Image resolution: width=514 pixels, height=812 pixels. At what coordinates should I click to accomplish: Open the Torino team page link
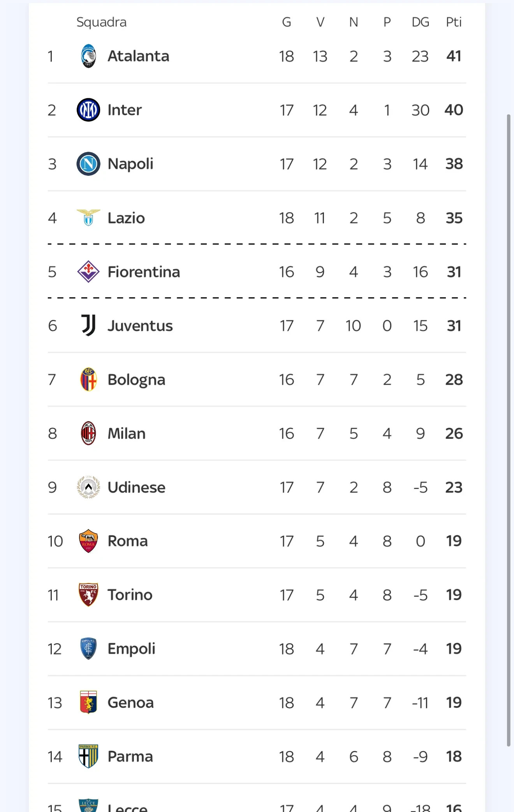(130, 595)
